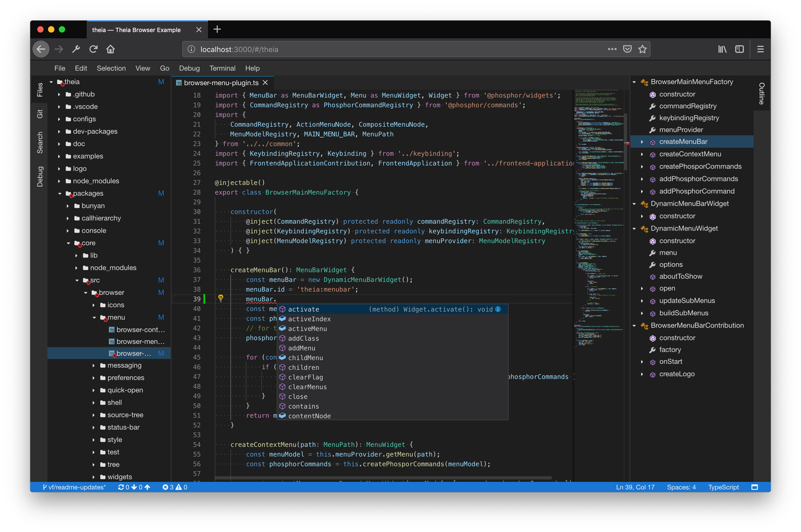Open the File menu
This screenshot has width=801, height=532.
point(60,68)
